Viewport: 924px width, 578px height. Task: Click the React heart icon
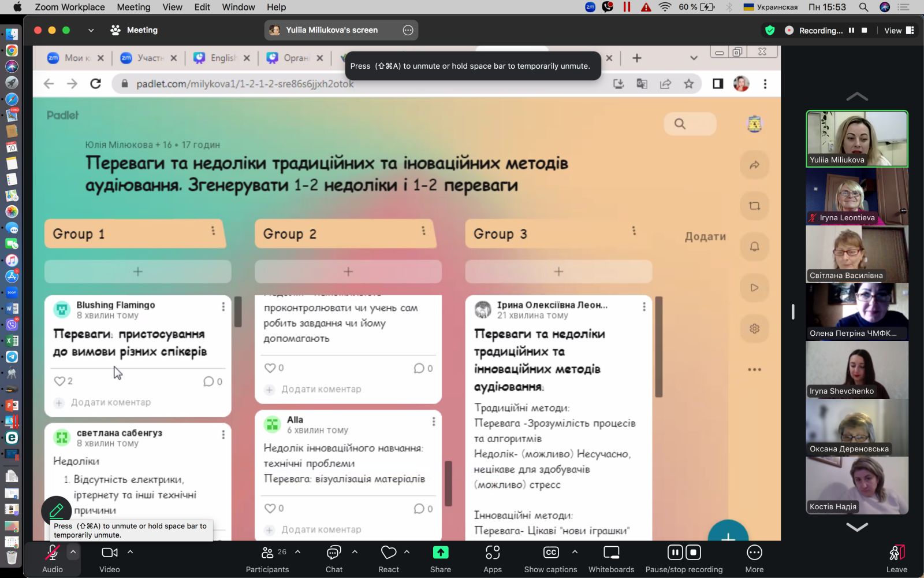[x=389, y=553]
